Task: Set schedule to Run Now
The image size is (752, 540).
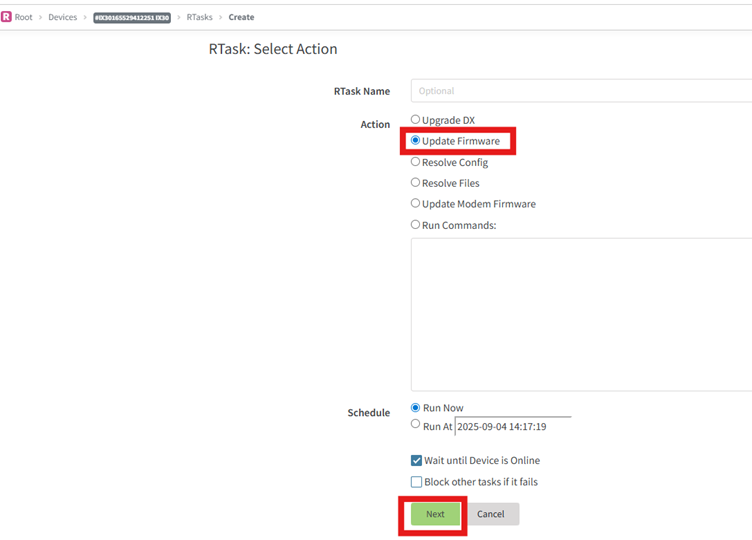Action: [416, 408]
